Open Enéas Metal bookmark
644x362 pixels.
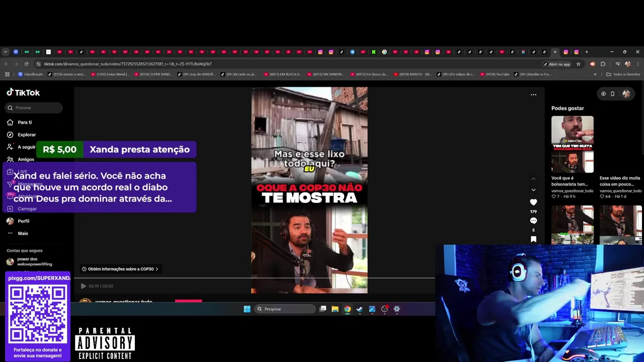coord(110,74)
